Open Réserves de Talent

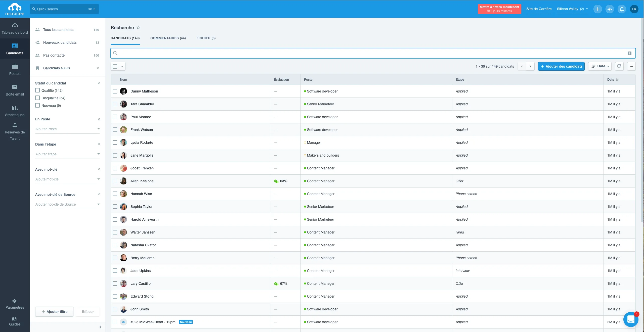pyautogui.click(x=15, y=132)
